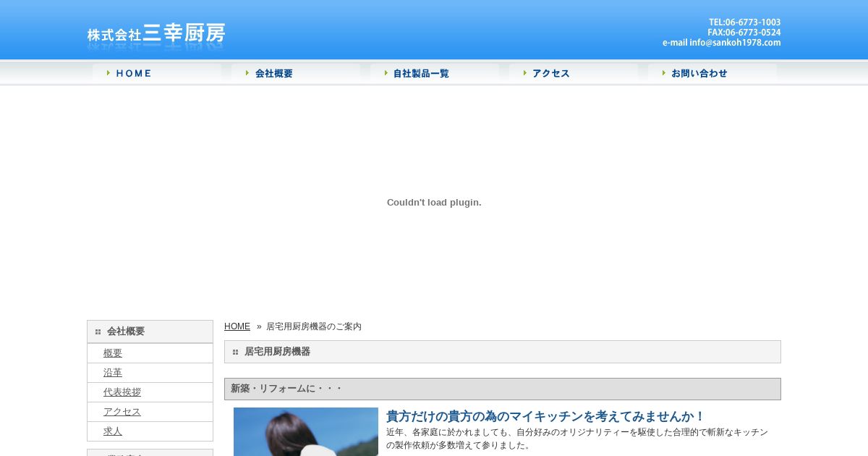The image size is (868, 456).
Task: Open the 求人 sidebar link
Action: (x=113, y=431)
